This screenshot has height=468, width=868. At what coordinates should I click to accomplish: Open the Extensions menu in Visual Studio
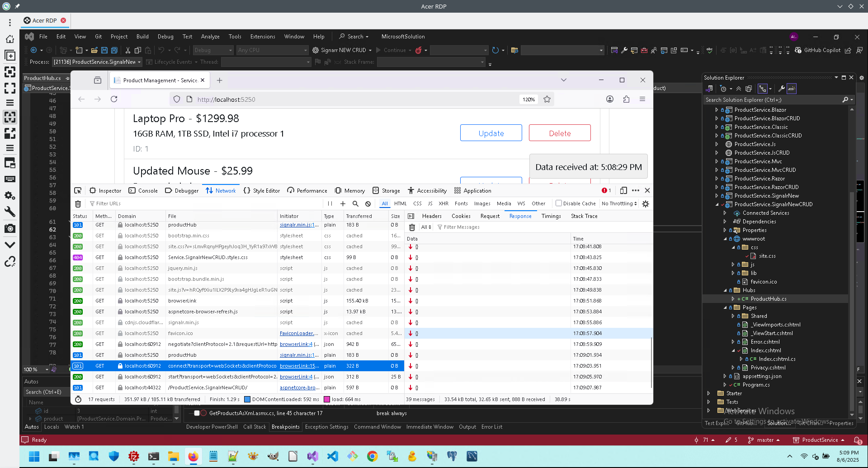pyautogui.click(x=263, y=37)
